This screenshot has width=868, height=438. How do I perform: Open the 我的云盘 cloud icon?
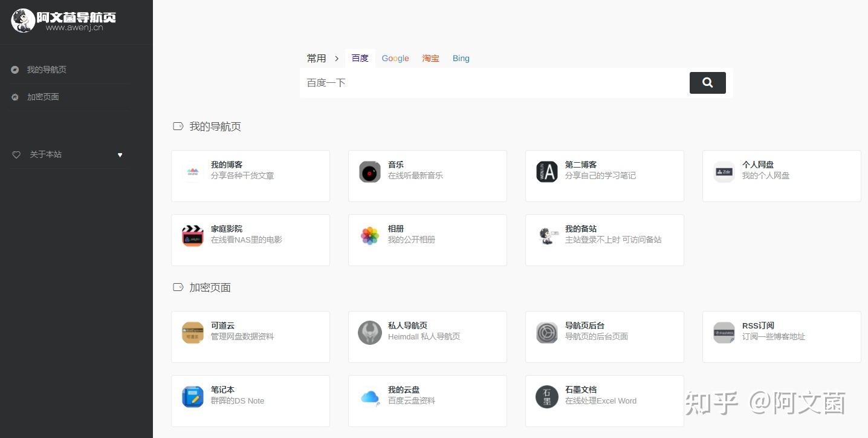(x=370, y=397)
